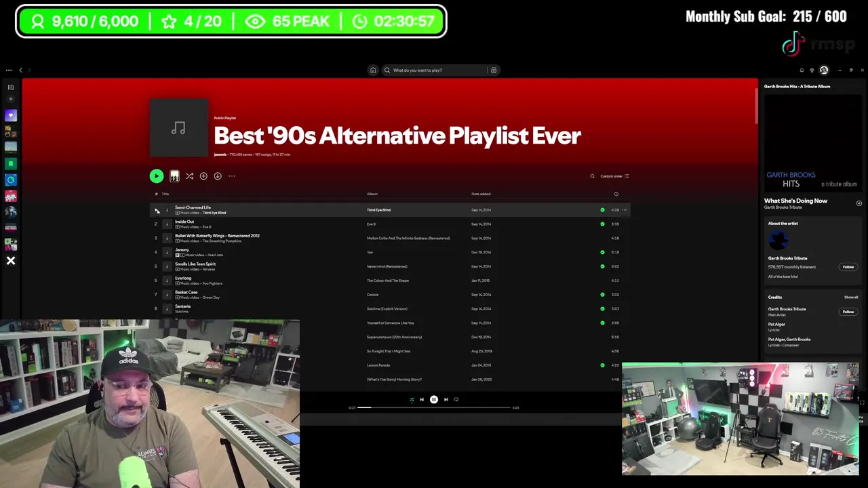Open Nevermind (Remastered) album link
The image size is (868, 488).
click(x=387, y=266)
